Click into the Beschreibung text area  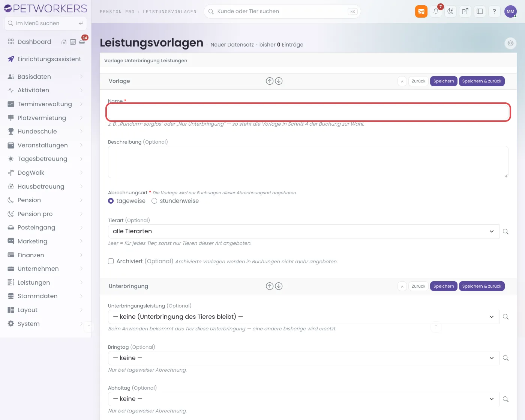point(308,162)
